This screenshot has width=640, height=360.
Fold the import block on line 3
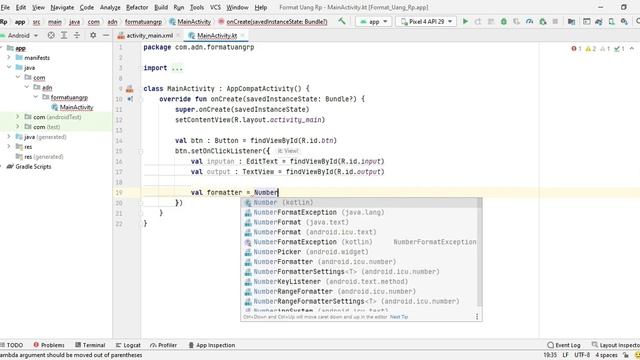coord(140,68)
